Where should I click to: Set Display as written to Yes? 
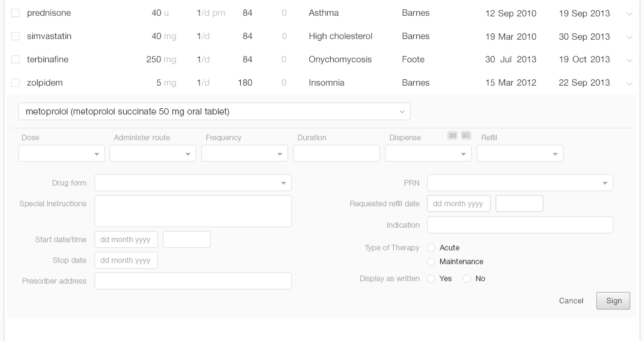coord(431,279)
